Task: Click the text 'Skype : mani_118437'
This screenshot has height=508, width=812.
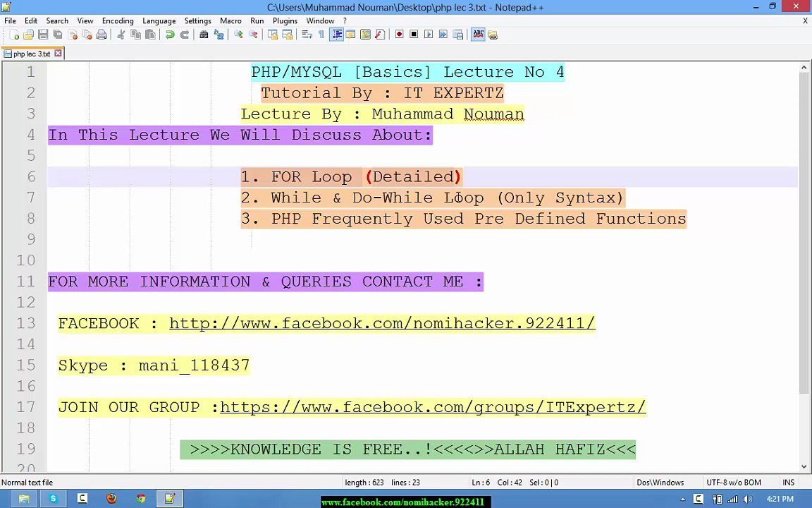Action: 154,365
